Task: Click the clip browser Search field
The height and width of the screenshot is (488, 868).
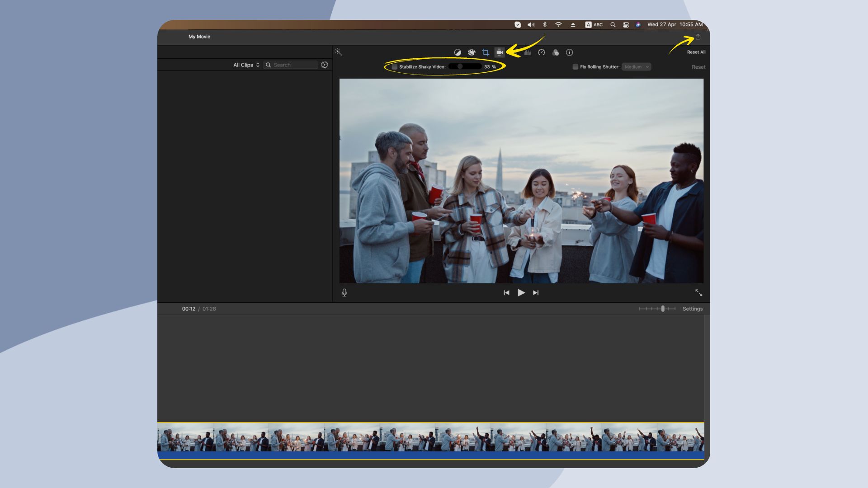Action: point(291,65)
